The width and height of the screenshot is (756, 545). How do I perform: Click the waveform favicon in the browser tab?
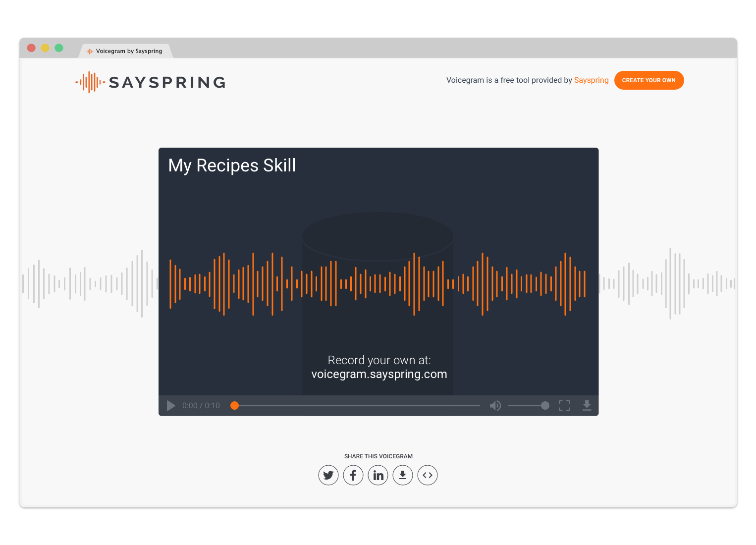[x=89, y=51]
